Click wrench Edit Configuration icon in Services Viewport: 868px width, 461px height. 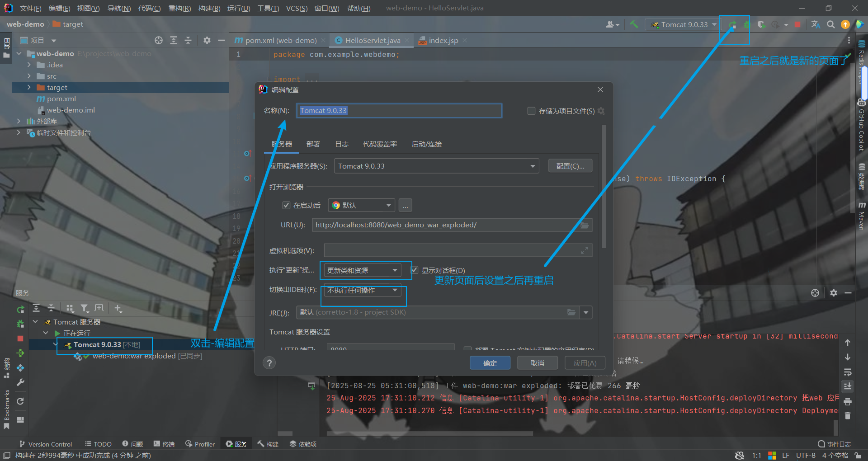coord(20,382)
